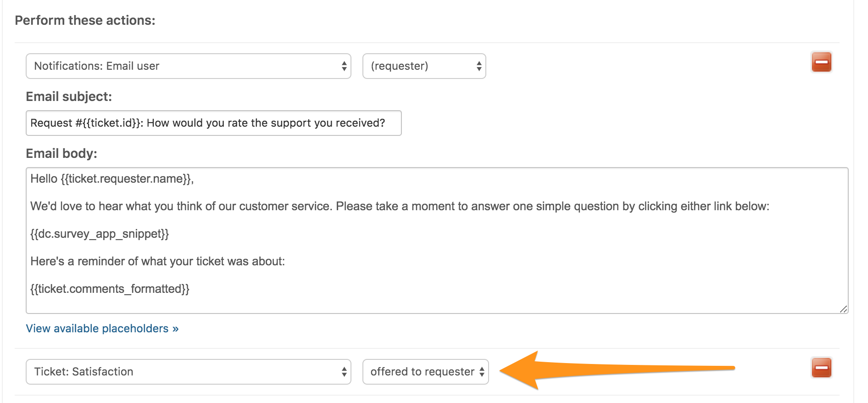This screenshot has height=403, width=868.
Task: Click the 'We'd love to hear' line in email body
Action: coord(400,207)
